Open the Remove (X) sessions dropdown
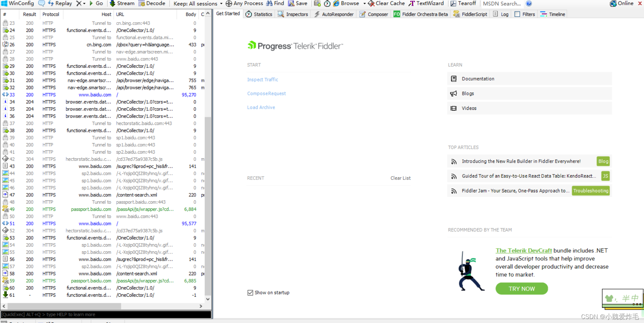Image resolution: width=644 pixels, height=323 pixels. [x=80, y=3]
